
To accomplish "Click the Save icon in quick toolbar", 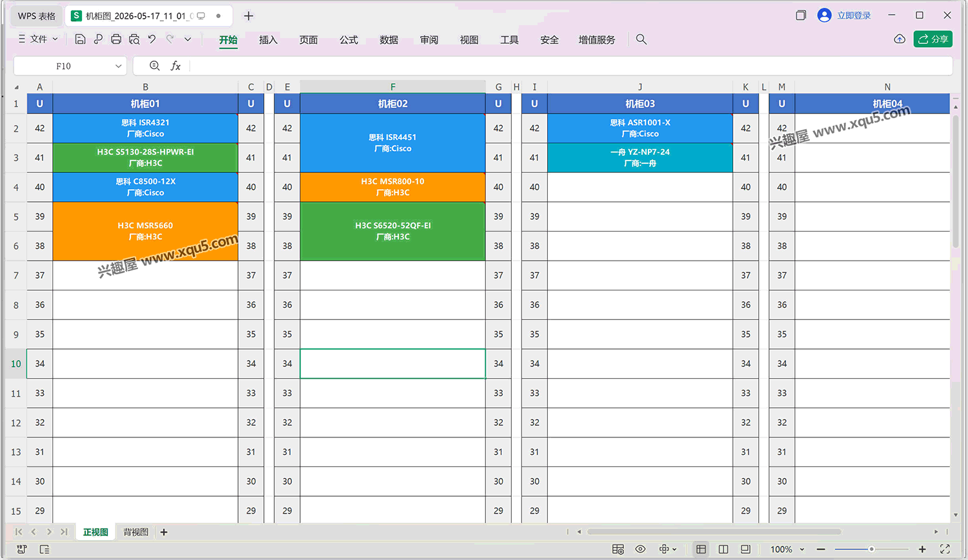I will (x=80, y=39).
